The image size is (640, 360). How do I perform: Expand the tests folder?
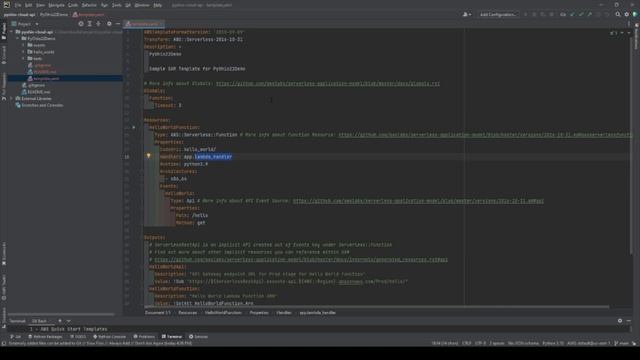(x=24, y=58)
